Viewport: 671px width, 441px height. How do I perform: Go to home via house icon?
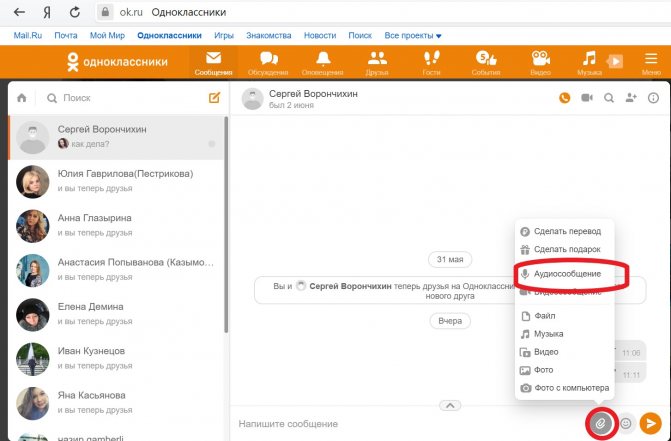(x=21, y=98)
